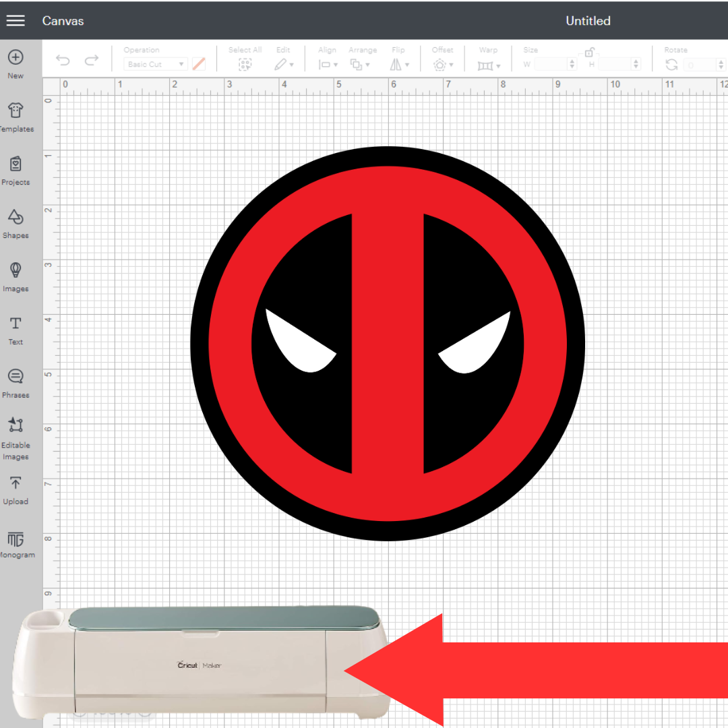The width and height of the screenshot is (728, 728).
Task: Open the Warp dropdown
Action: coord(489,65)
